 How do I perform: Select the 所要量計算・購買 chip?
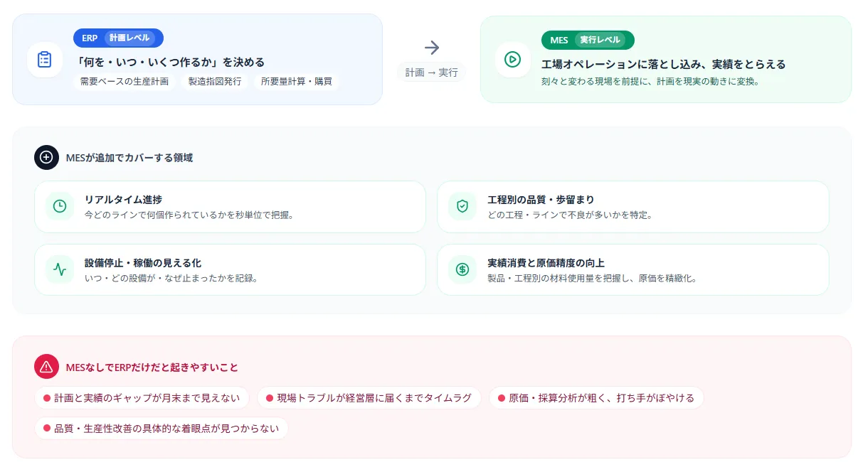(x=297, y=82)
